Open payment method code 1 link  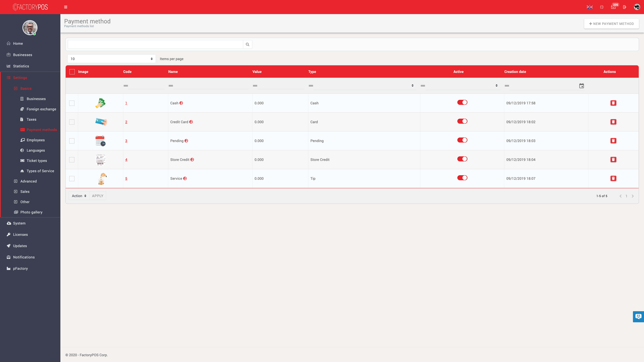point(126,103)
